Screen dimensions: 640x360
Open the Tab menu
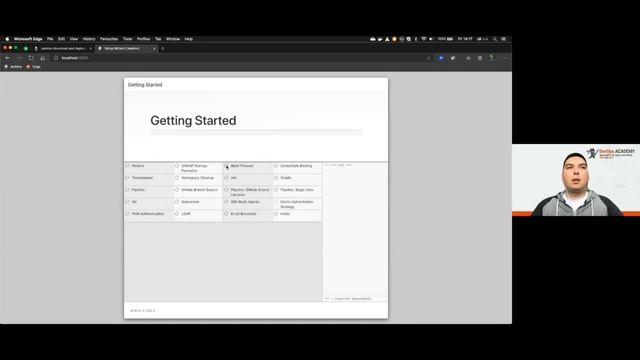click(x=158, y=39)
